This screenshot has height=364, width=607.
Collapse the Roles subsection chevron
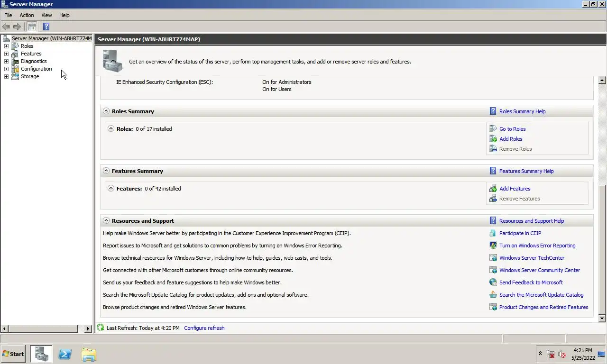point(111,128)
